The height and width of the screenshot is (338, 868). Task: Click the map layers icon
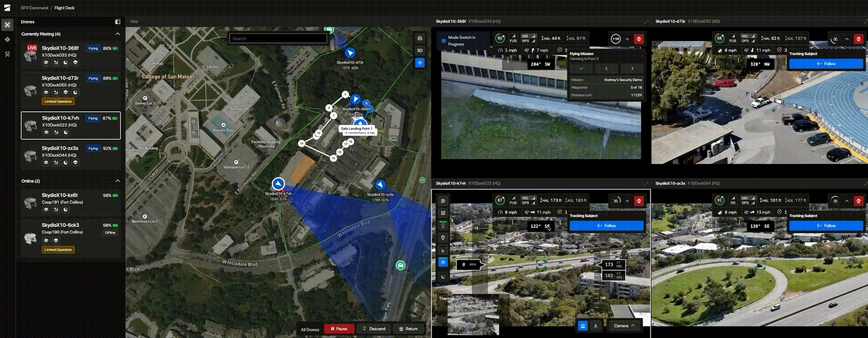point(420,38)
